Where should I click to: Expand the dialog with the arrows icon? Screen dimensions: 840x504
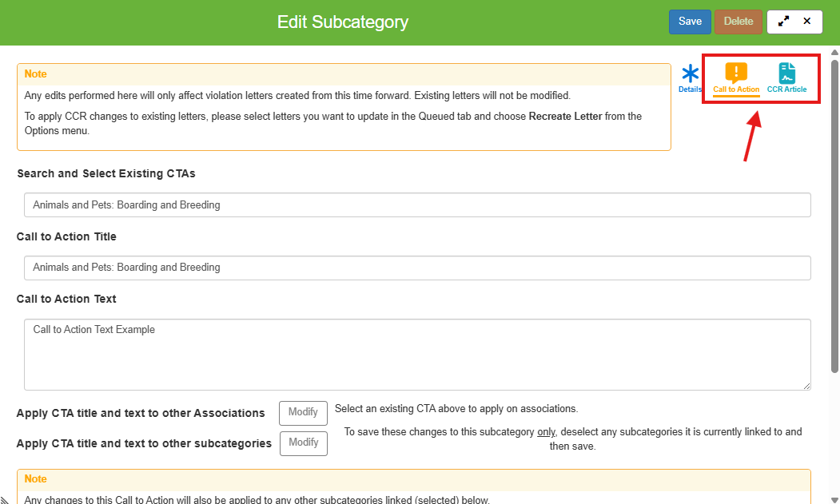click(783, 22)
